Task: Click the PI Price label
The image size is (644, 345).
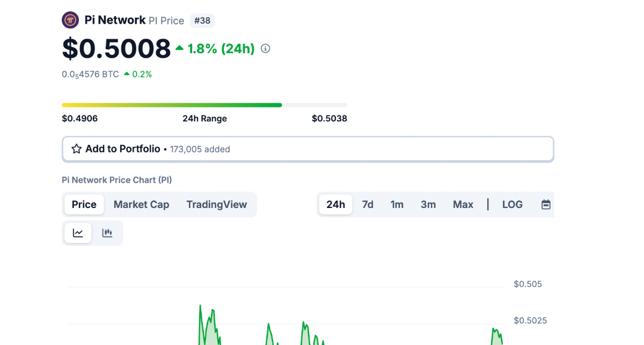Action: (166, 21)
